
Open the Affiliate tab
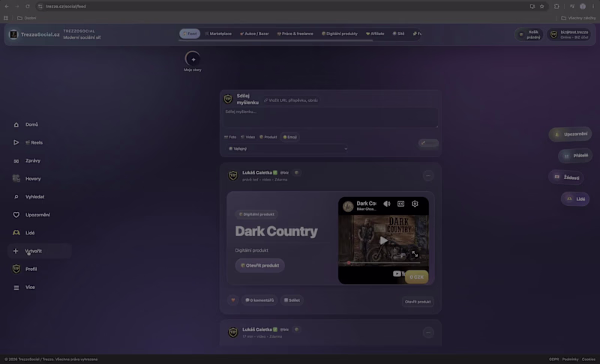[375, 34]
